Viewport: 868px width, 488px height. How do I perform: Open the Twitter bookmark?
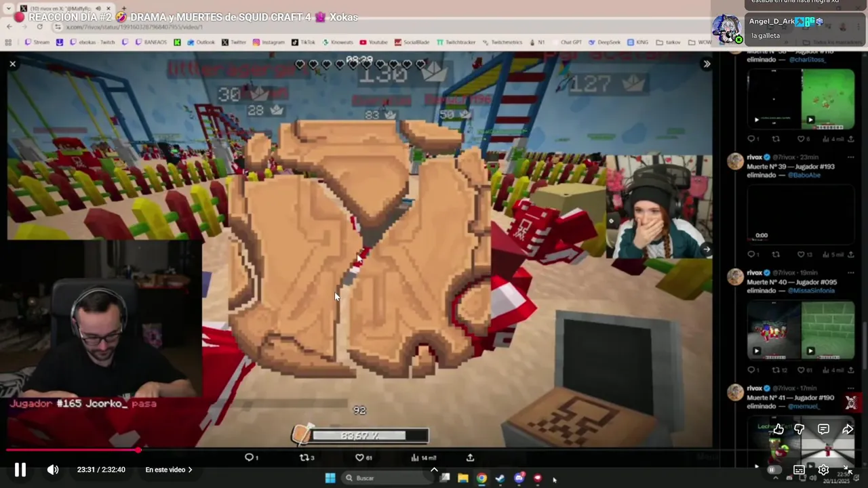[x=234, y=42]
